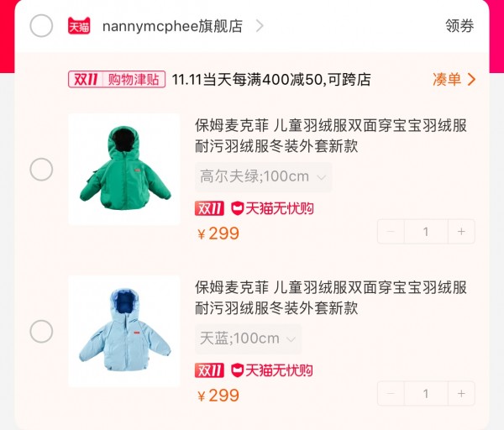504x430 pixels.
Task: Increase quantity of green jacket with plus
Action: pyautogui.click(x=461, y=232)
